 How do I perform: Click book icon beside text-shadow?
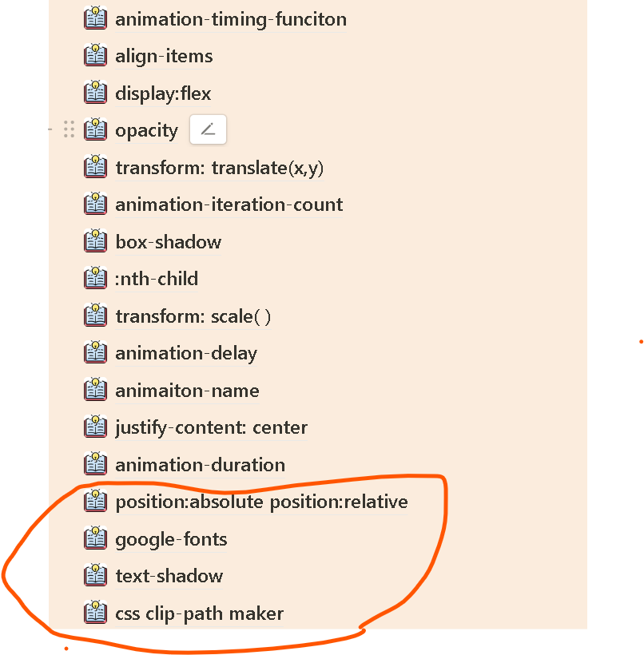click(x=95, y=575)
